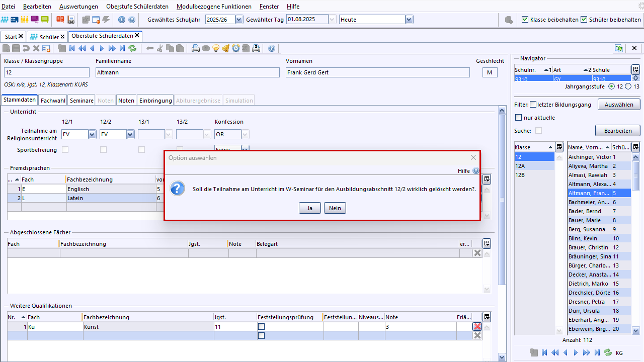The width and height of the screenshot is (644, 362).
Task: Open Gewähltes Schuljahr 2025/26 dropdown
Action: [x=239, y=20]
